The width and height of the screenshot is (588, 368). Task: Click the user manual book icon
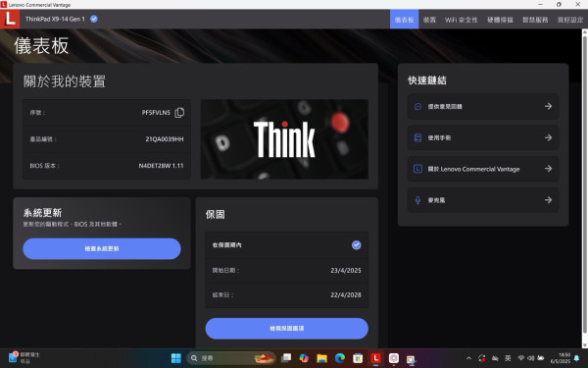[417, 137]
